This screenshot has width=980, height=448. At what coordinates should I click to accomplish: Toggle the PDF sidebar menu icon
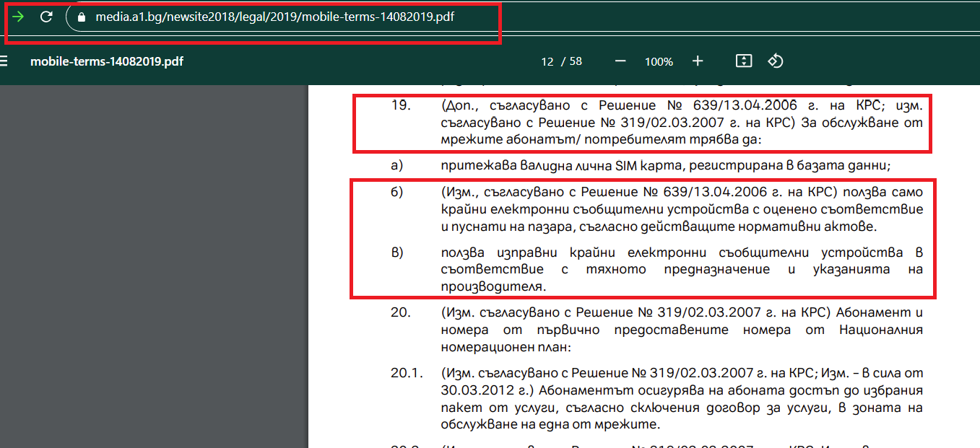pos(4,61)
